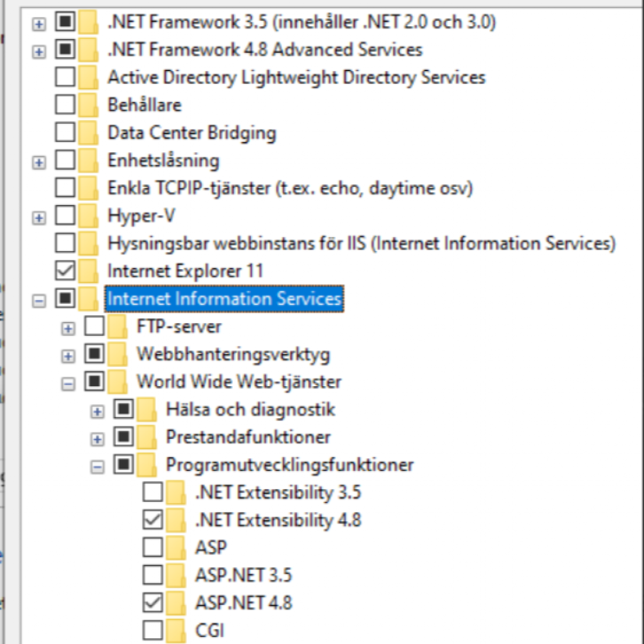Select the 'Behållare' label
Screen dimensions: 644x644
click(x=144, y=105)
